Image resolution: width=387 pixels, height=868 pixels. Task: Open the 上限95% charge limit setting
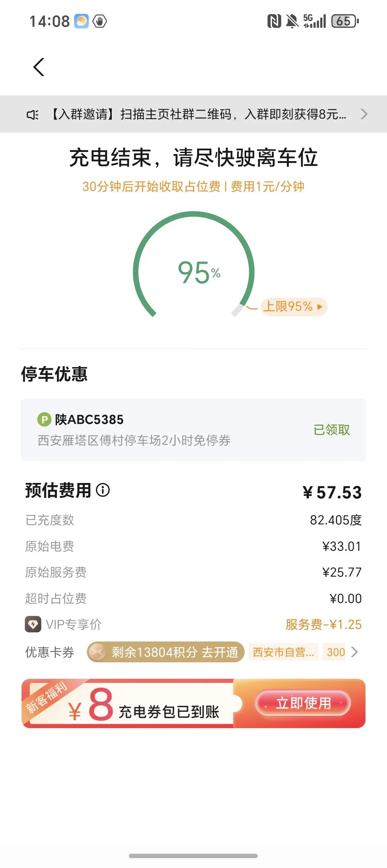[294, 307]
